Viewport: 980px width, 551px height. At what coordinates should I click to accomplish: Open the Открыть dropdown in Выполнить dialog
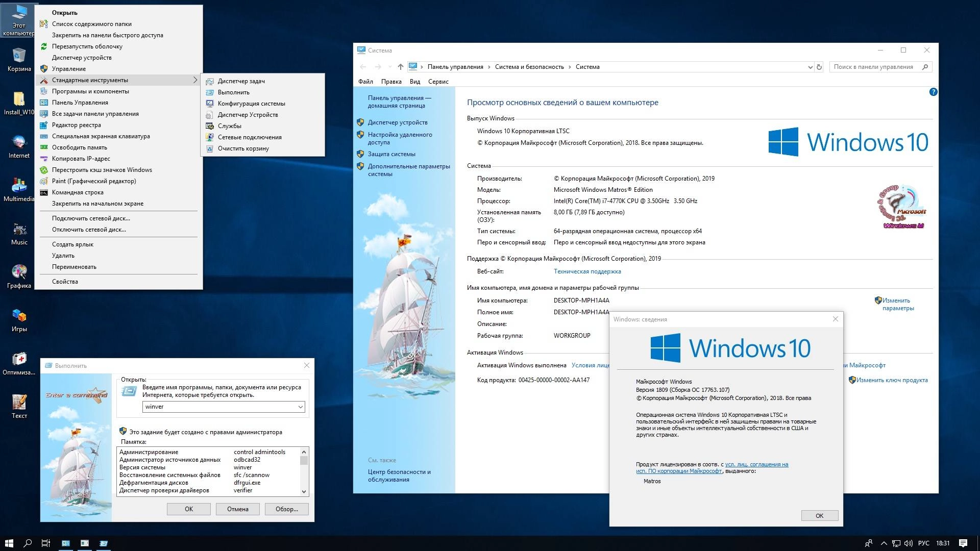(x=301, y=407)
